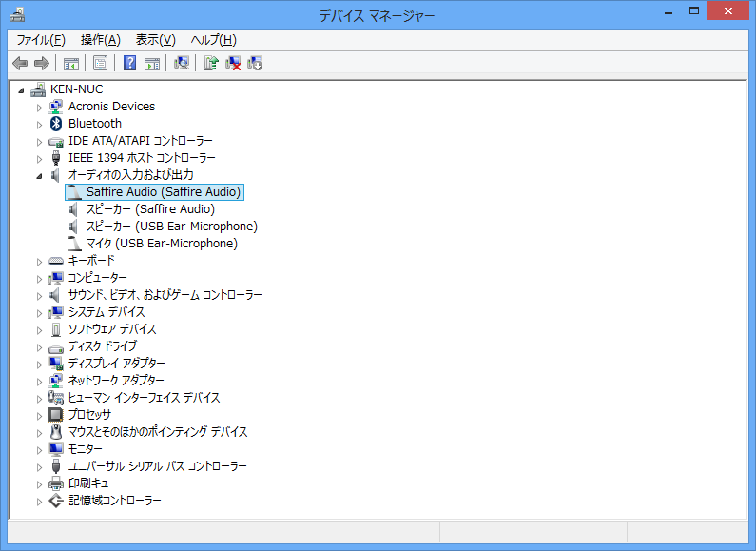Expand the コンピューター node
756x552 pixels.
[40, 279]
